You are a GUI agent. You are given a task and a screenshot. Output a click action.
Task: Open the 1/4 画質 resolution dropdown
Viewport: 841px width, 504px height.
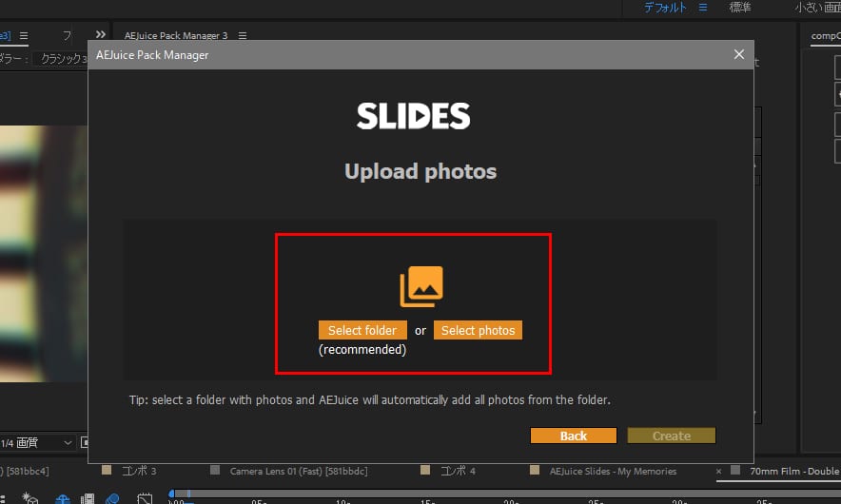point(36,442)
